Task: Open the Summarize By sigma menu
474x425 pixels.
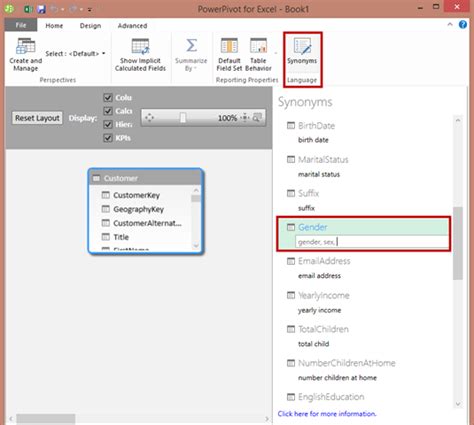Action: [x=191, y=55]
